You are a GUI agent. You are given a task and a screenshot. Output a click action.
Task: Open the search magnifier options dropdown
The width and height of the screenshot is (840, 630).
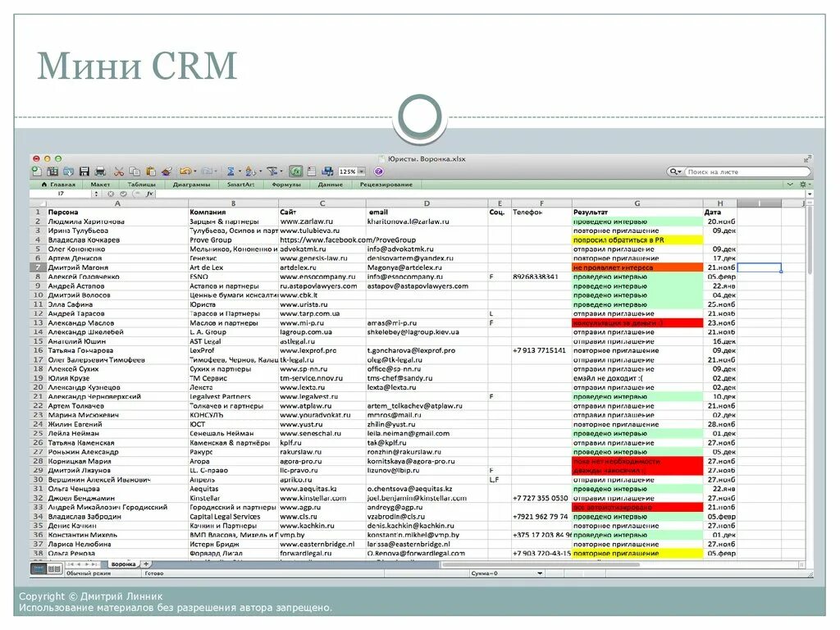pyautogui.click(x=675, y=172)
